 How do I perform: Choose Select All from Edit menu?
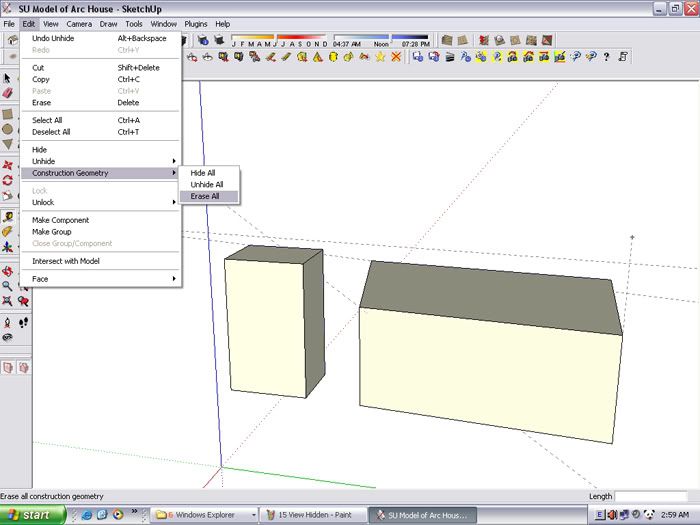[101, 120]
